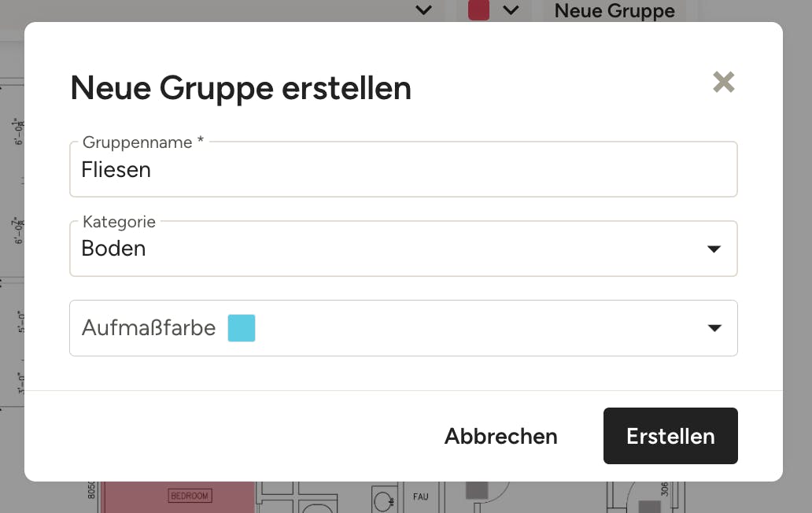This screenshot has width=812, height=513.
Task: Select the gray square marker near FAU
Action: pyautogui.click(x=477, y=489)
